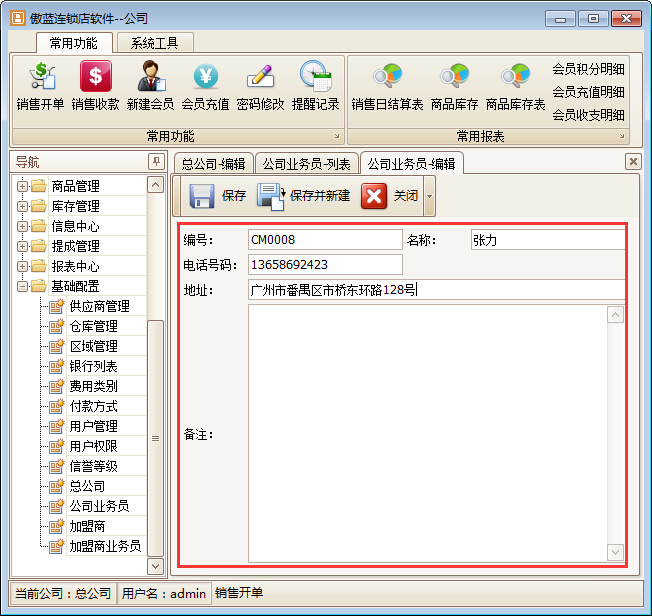
Task: Expand the 报表中心 tree node
Action: coord(22,266)
